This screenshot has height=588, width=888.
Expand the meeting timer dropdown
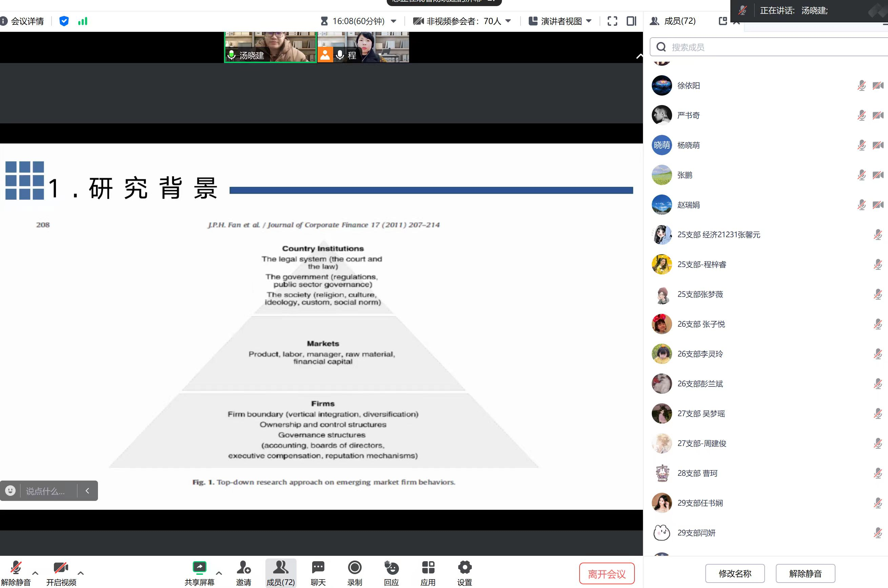(394, 21)
